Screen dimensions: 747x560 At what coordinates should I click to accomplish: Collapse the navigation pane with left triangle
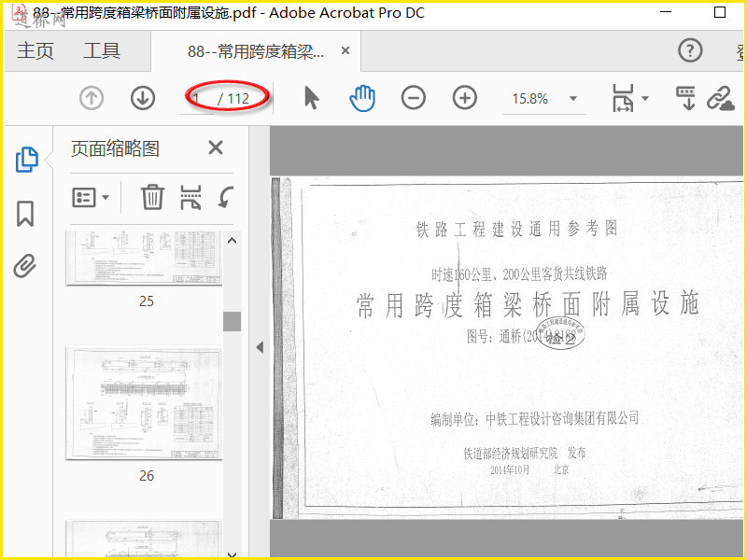[x=260, y=347]
